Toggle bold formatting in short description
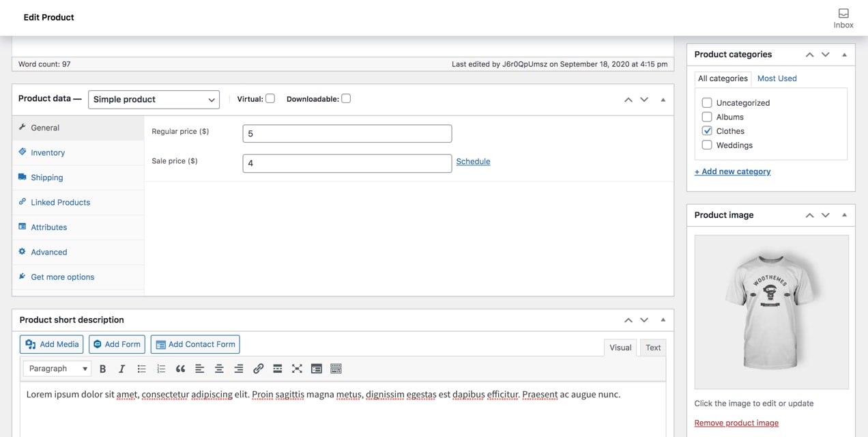 102,369
